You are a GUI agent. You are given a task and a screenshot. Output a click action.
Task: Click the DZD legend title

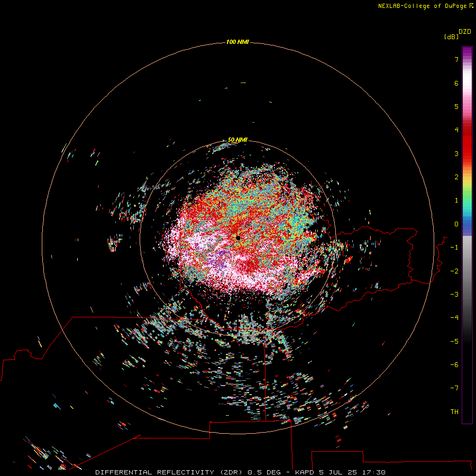(x=465, y=32)
